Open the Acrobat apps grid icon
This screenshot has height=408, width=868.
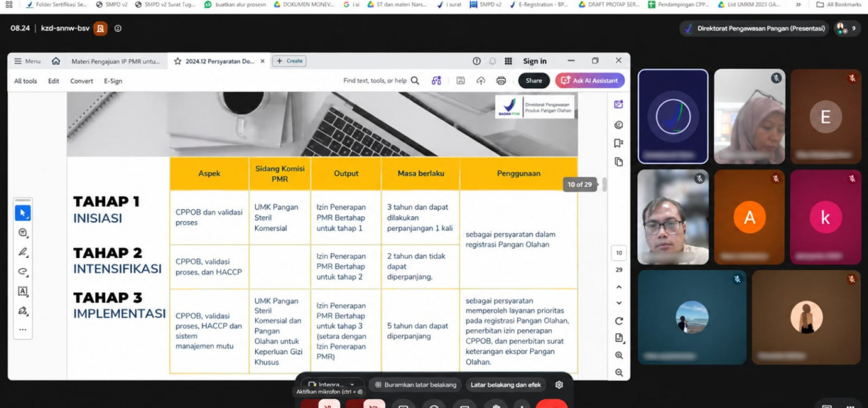click(509, 61)
